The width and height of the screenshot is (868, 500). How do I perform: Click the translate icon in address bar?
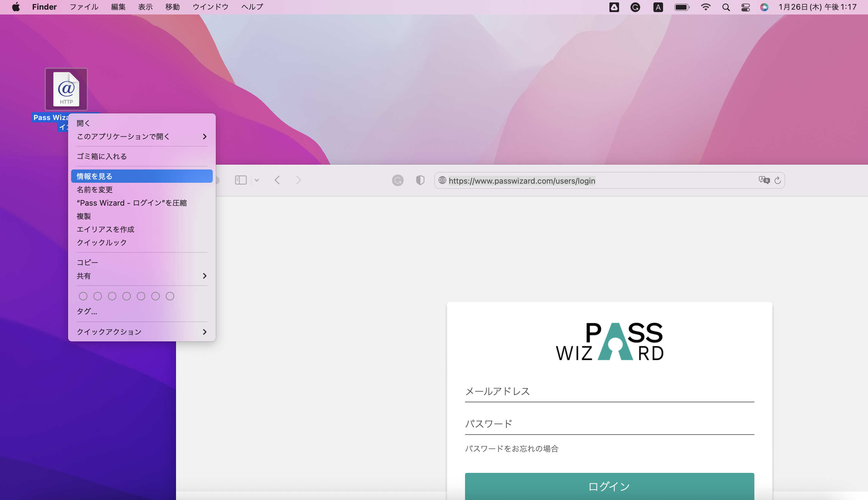click(x=764, y=180)
